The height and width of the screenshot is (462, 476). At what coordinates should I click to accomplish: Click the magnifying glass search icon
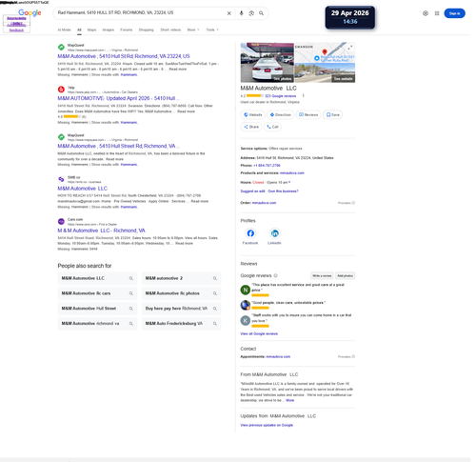pos(261,13)
